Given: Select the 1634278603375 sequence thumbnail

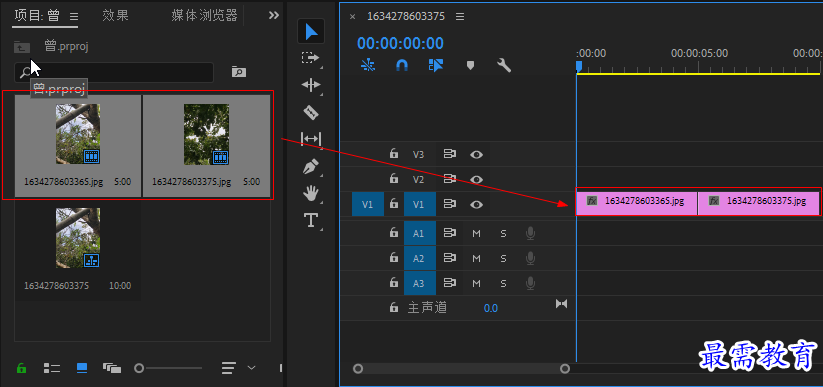Looking at the screenshot, I should (x=78, y=238).
